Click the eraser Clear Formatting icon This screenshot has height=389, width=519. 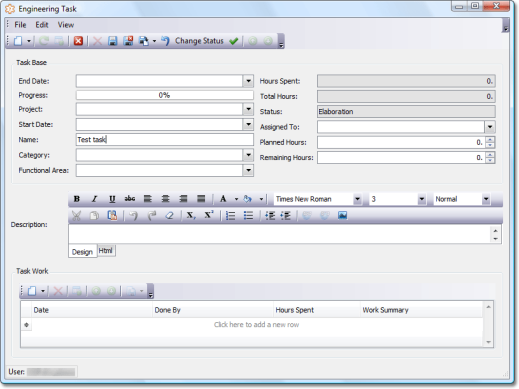[x=169, y=216]
